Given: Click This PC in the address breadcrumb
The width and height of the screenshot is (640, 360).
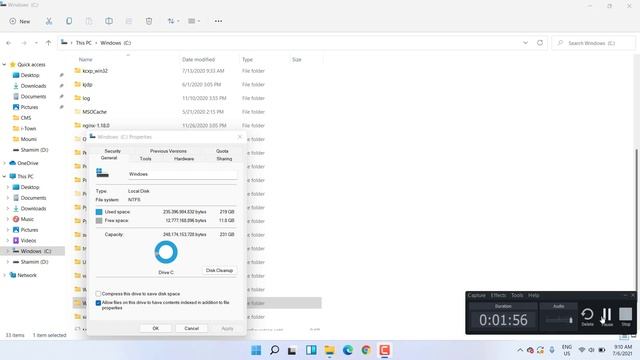Looking at the screenshot, I should pyautogui.click(x=84, y=43).
